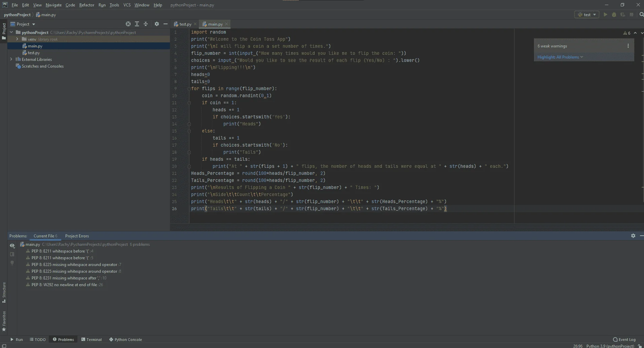Open the Terminal tool window
644x348 pixels.
(92, 339)
